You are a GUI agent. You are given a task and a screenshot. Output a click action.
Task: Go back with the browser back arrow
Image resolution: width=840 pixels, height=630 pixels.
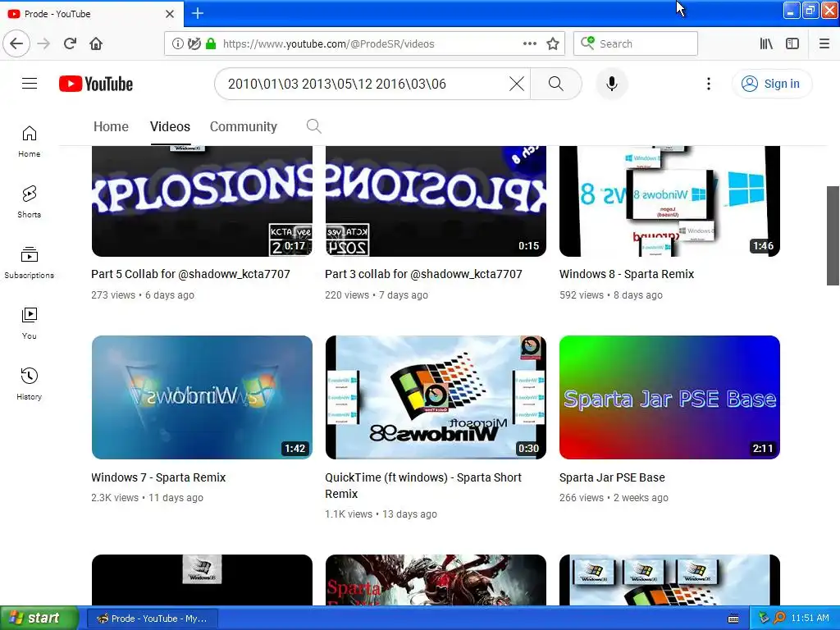point(16,43)
